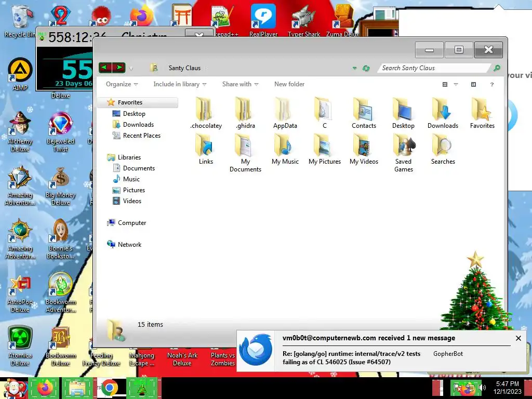
Task: Open recent pages dropdown beside navigation arrows
Action: pos(131,68)
